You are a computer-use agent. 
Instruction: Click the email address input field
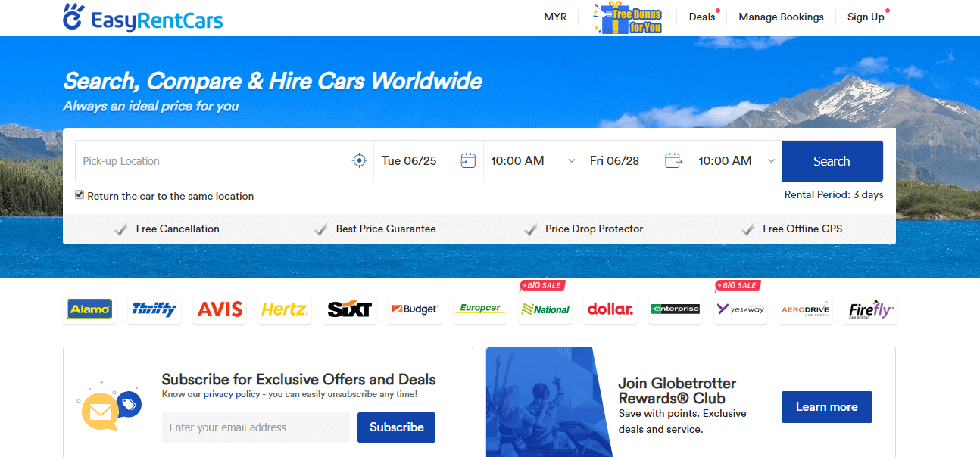coord(256,427)
